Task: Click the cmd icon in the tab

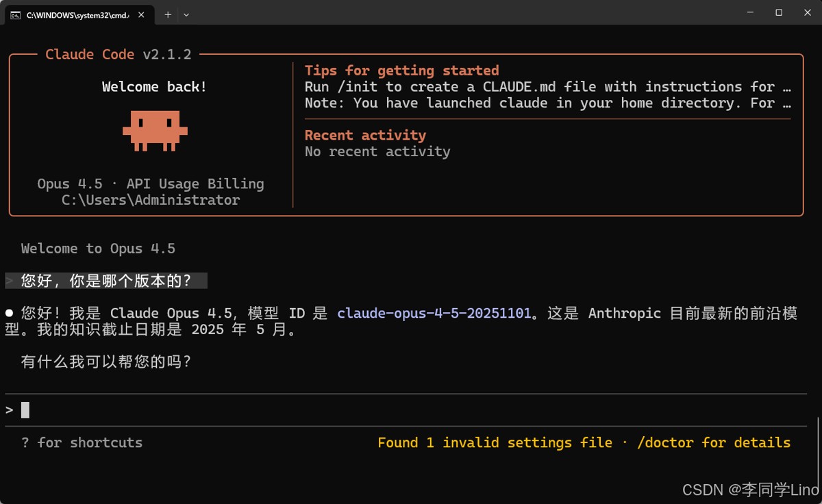Action: click(x=15, y=15)
